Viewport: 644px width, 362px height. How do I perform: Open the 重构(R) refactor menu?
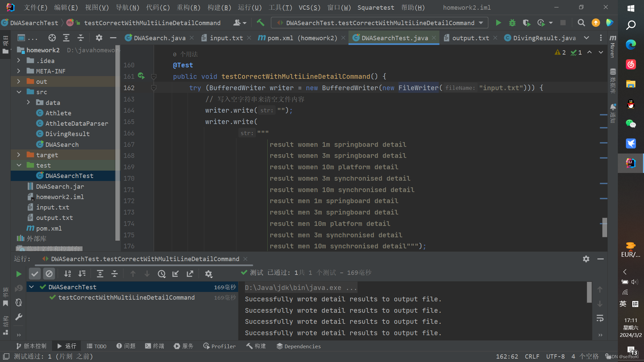tap(189, 7)
